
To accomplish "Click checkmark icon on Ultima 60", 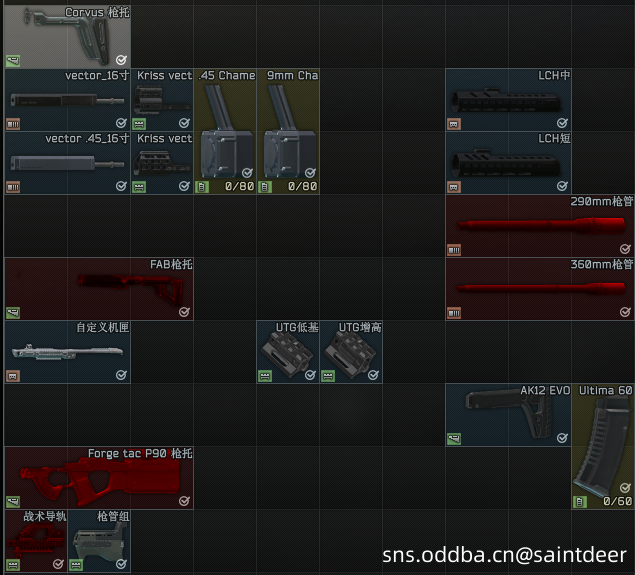I will pos(625,488).
